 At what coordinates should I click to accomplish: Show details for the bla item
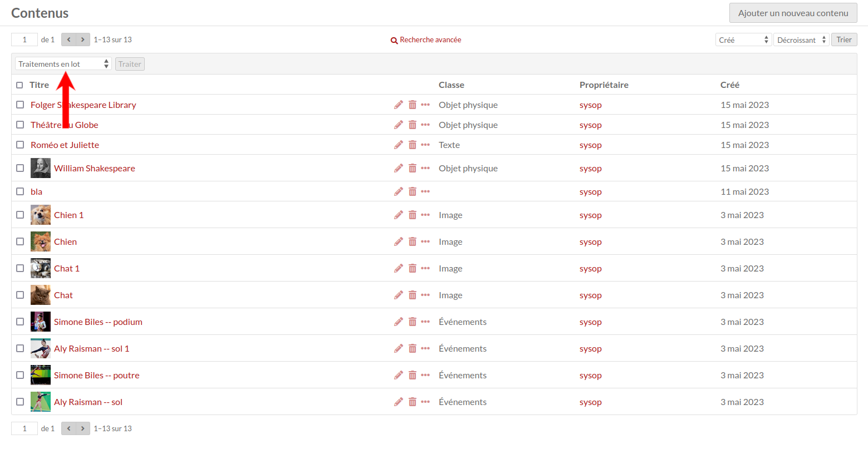(425, 191)
